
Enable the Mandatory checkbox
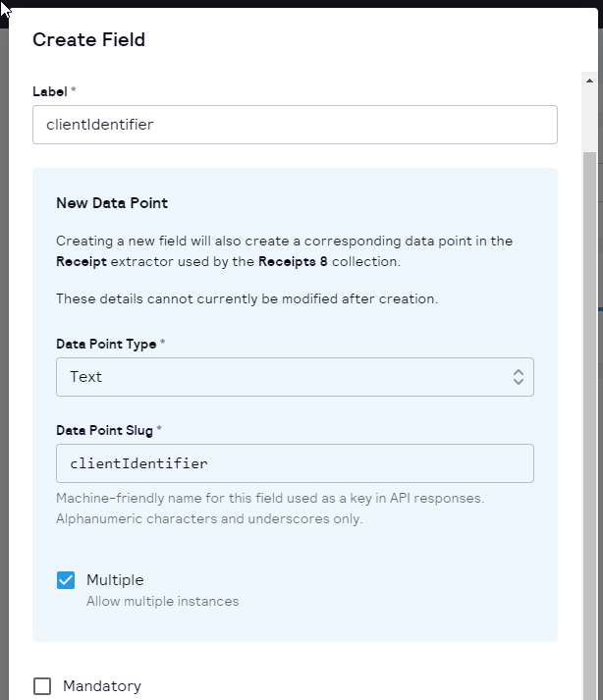pyautogui.click(x=42, y=686)
